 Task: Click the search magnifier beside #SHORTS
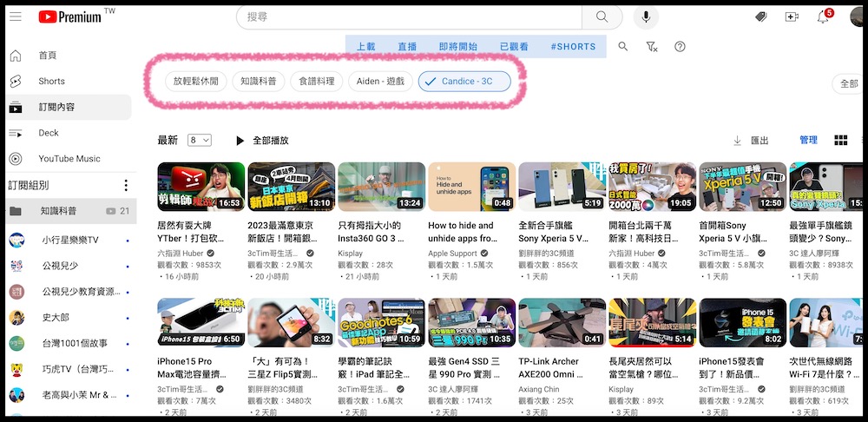[x=623, y=47]
